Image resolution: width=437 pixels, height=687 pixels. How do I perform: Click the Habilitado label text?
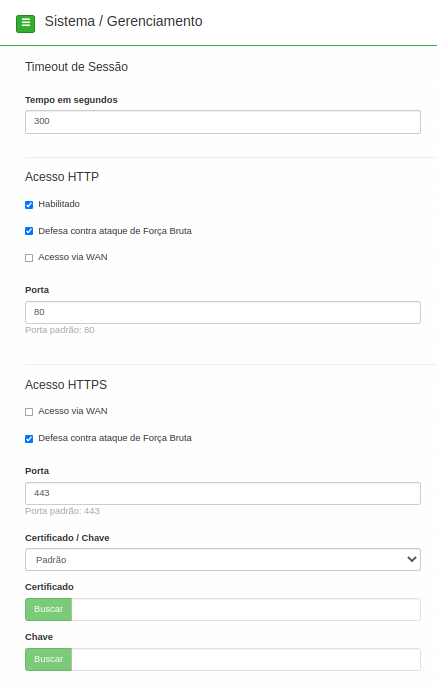(59, 204)
